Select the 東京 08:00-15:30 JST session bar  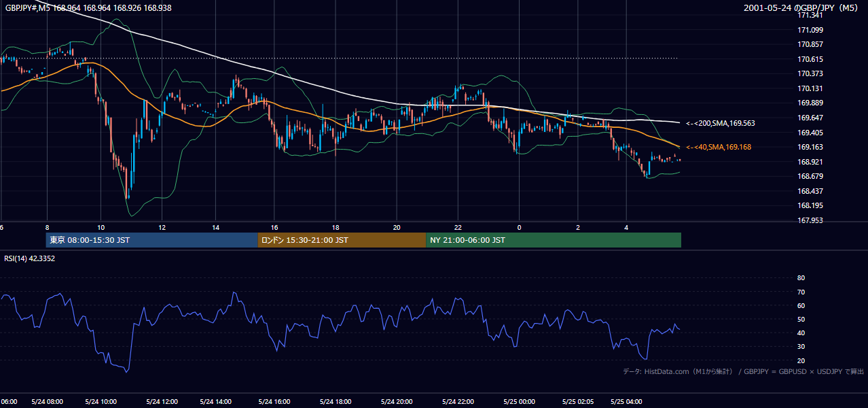click(x=151, y=240)
